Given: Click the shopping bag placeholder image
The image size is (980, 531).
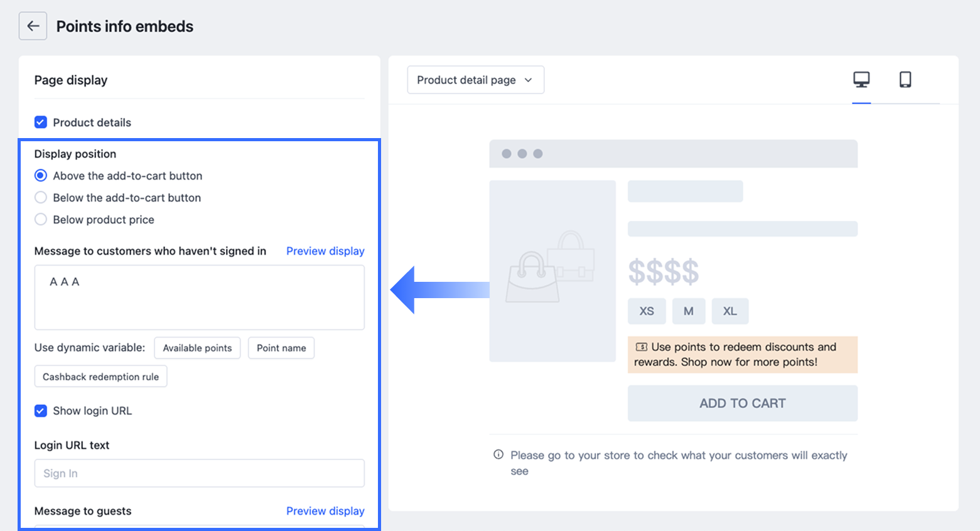Looking at the screenshot, I should (x=552, y=271).
